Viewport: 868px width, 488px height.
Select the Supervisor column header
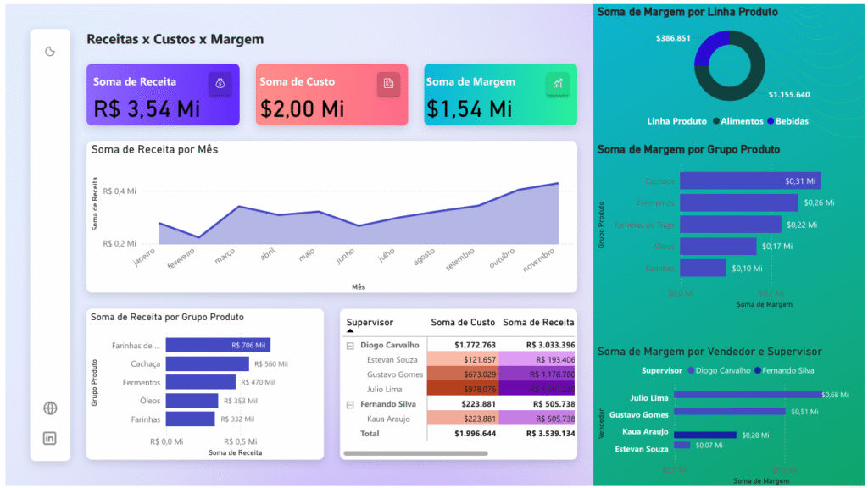(x=370, y=322)
